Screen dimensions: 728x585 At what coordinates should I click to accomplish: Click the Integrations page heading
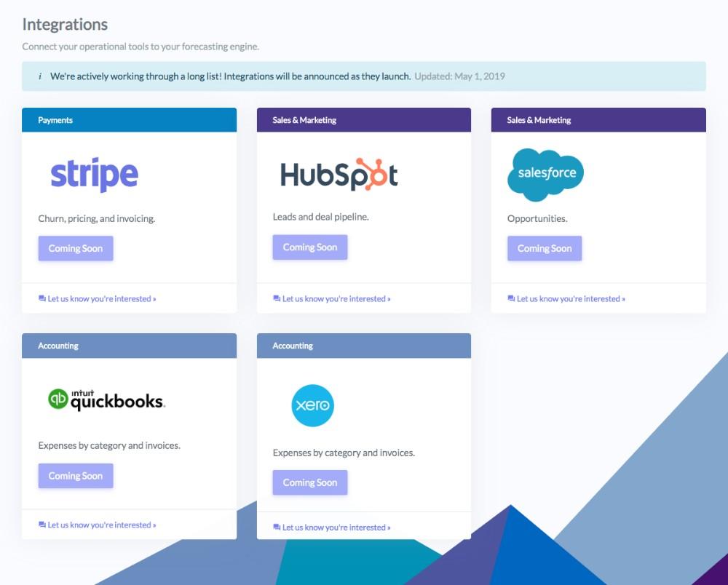pos(65,25)
